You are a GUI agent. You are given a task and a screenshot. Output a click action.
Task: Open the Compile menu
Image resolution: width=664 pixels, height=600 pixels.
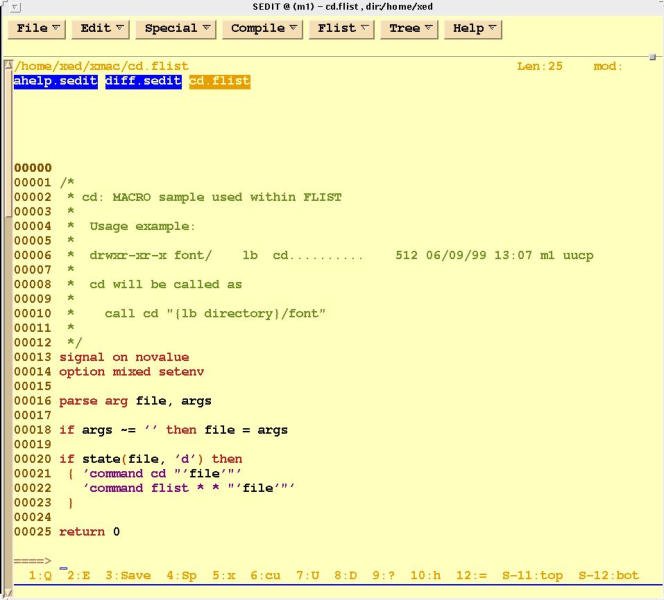[263, 29]
